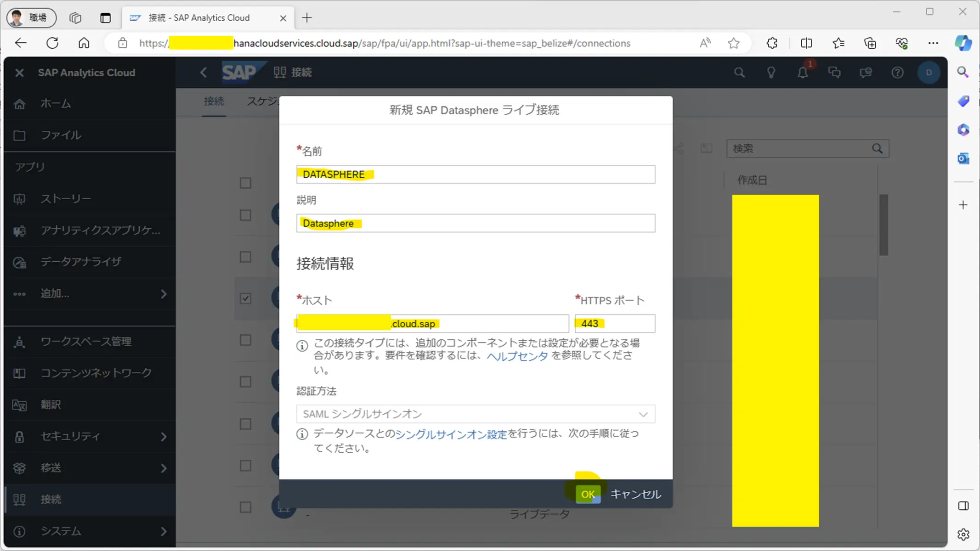Open a new browser tab
This screenshot has width=980, height=551.
coord(307,18)
